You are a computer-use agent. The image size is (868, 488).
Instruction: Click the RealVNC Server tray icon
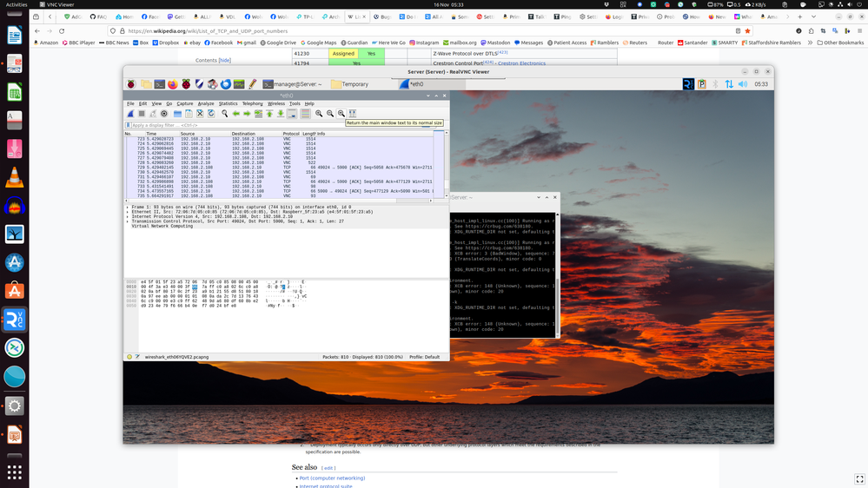pyautogui.click(x=688, y=84)
